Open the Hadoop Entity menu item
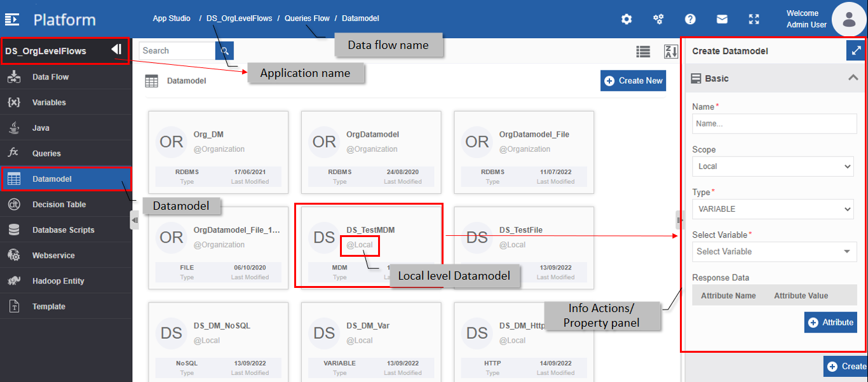This screenshot has width=868, height=382. coord(66,280)
